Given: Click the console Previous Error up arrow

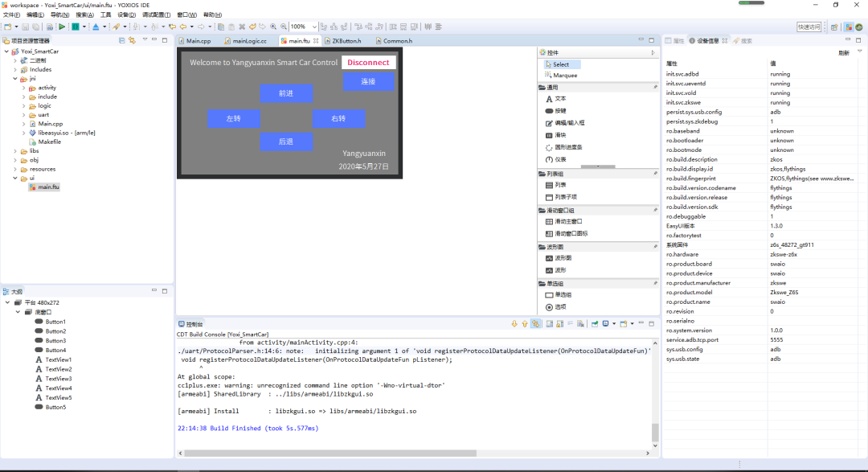Looking at the screenshot, I should [525, 324].
